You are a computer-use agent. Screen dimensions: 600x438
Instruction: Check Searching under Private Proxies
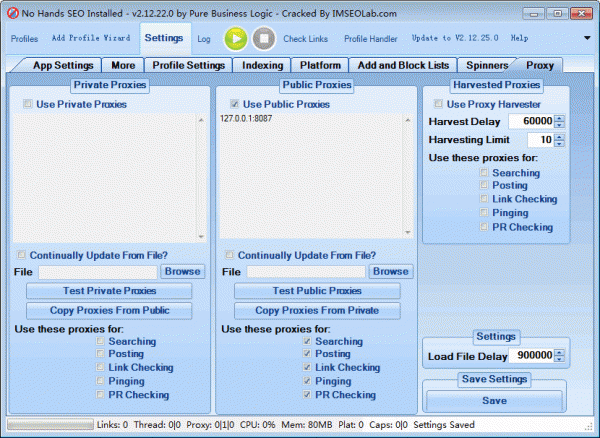(x=100, y=341)
